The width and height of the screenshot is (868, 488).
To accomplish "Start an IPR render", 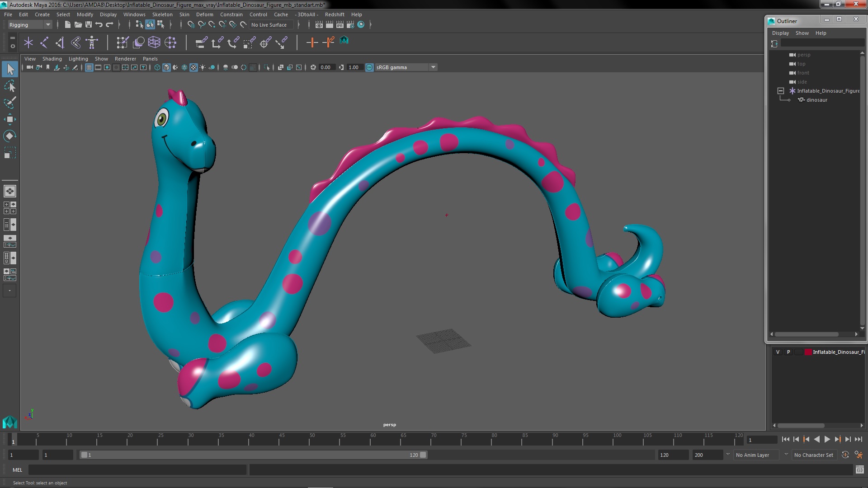I will click(340, 25).
